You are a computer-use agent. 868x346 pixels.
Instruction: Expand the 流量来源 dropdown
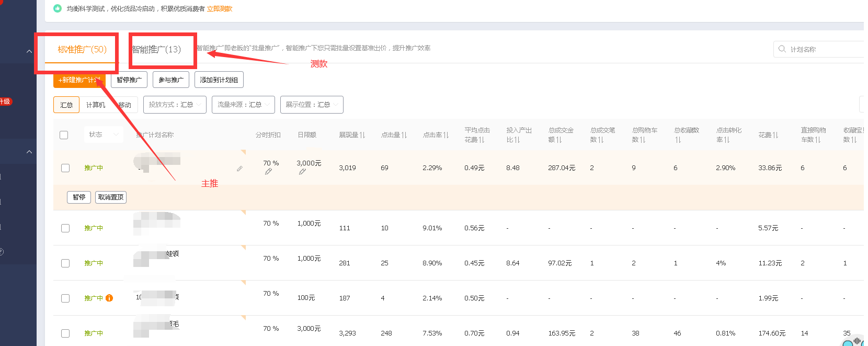[243, 105]
